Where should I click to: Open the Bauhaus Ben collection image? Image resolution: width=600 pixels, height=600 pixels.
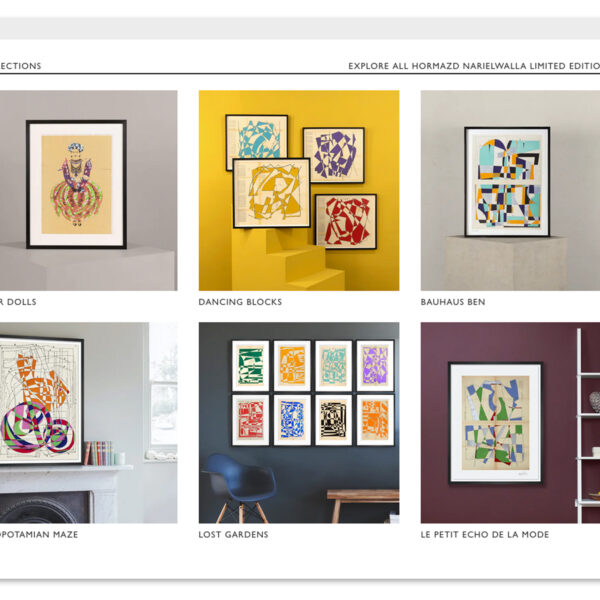pos(510,190)
